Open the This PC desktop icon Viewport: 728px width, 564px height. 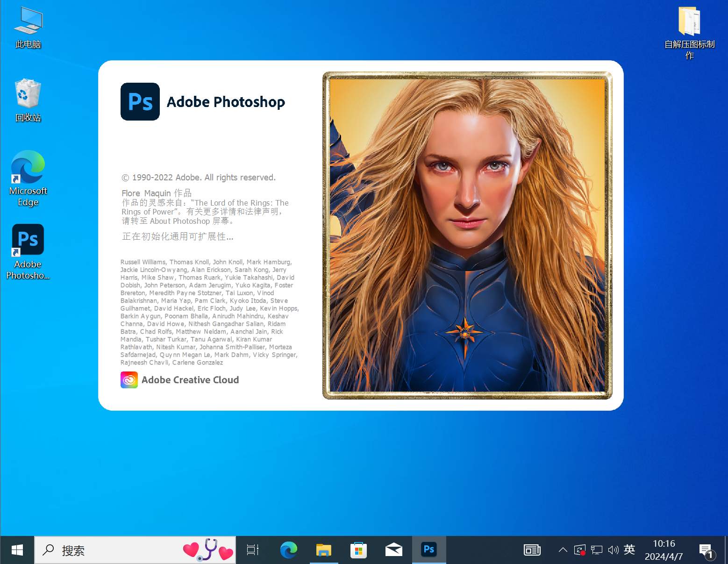click(28, 28)
